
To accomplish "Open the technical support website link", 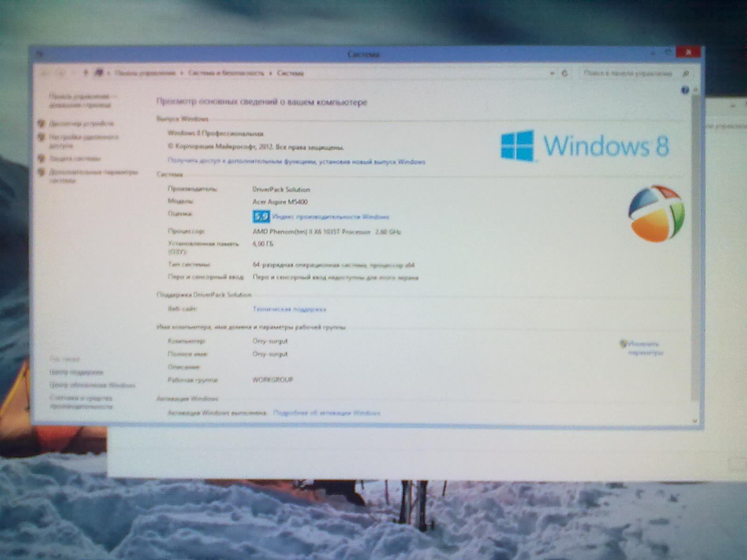I will coord(289,309).
